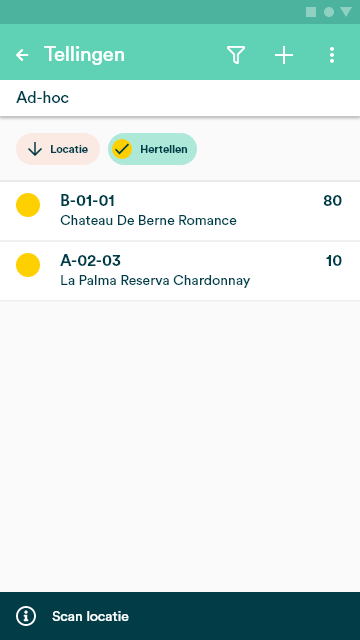Open the A-02-03 location entry
This screenshot has height=640, width=360.
pos(180,271)
